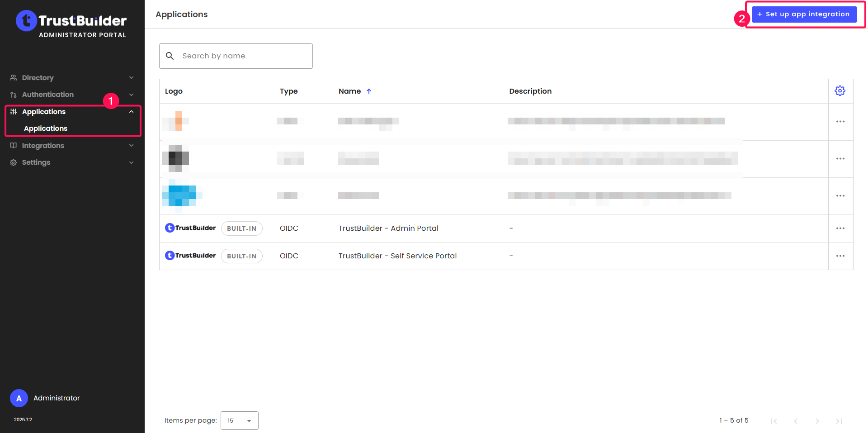
Task: Open more options for Self Service Portal row
Action: [840, 256]
